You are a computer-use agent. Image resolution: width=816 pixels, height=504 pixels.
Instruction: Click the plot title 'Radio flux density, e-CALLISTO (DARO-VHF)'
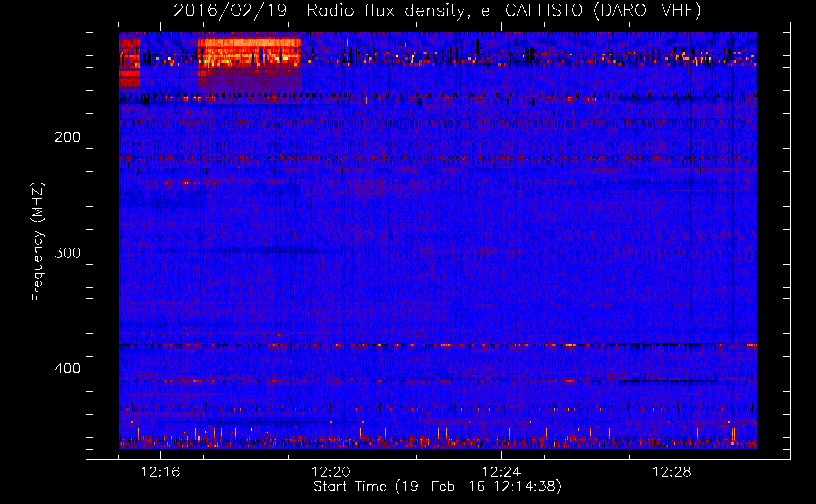tap(503, 11)
